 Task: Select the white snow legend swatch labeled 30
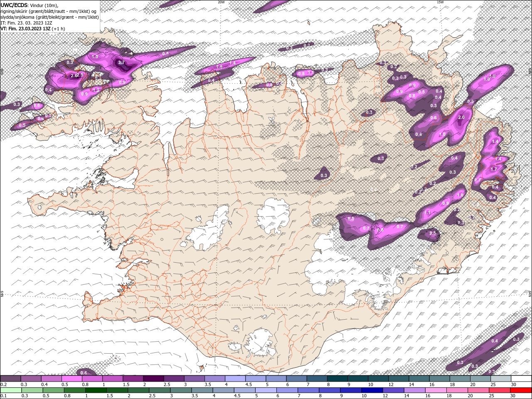(521, 379)
